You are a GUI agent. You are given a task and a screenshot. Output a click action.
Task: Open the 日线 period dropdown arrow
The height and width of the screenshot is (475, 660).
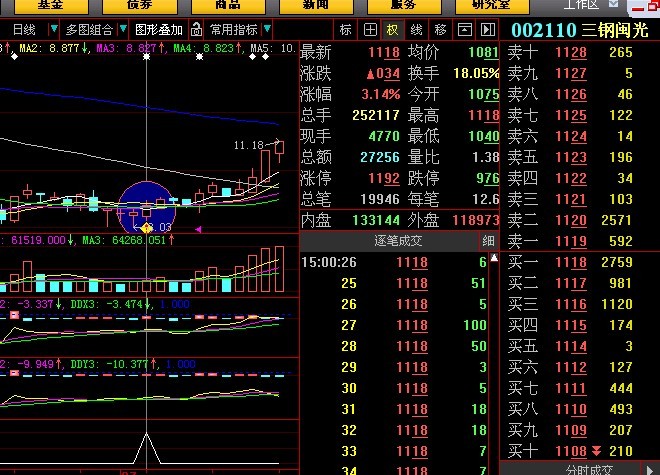[x=54, y=29]
